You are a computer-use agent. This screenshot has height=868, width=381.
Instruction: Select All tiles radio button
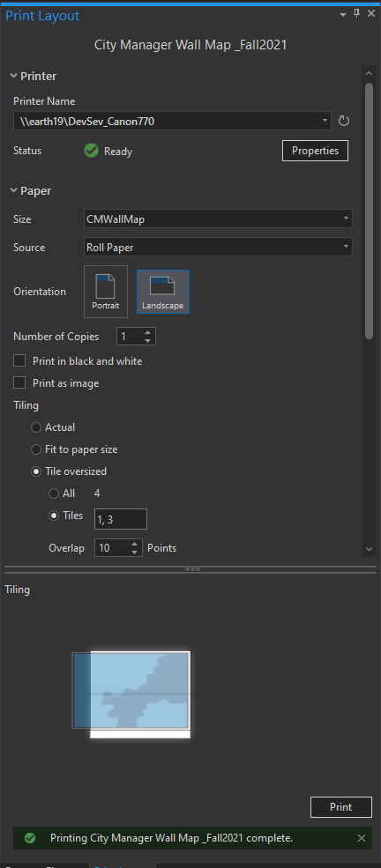coord(54,493)
